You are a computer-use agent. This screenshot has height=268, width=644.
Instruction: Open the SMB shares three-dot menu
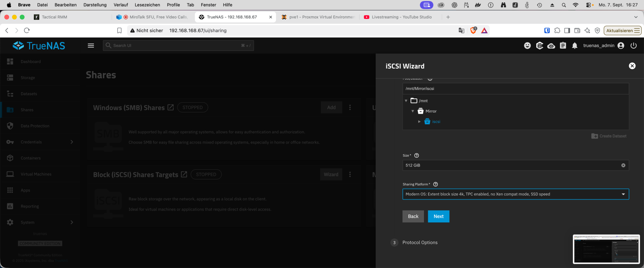pyautogui.click(x=350, y=108)
